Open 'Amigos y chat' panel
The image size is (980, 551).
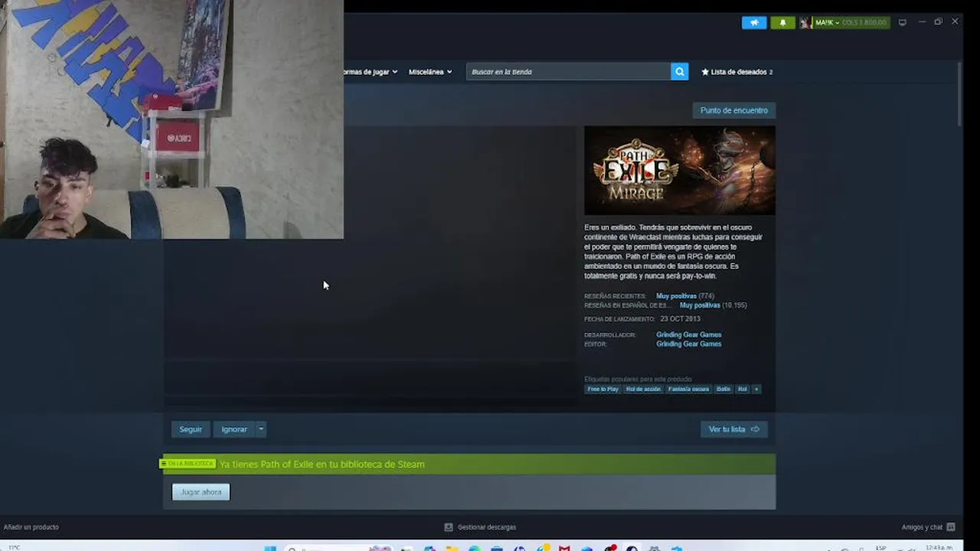(928, 527)
